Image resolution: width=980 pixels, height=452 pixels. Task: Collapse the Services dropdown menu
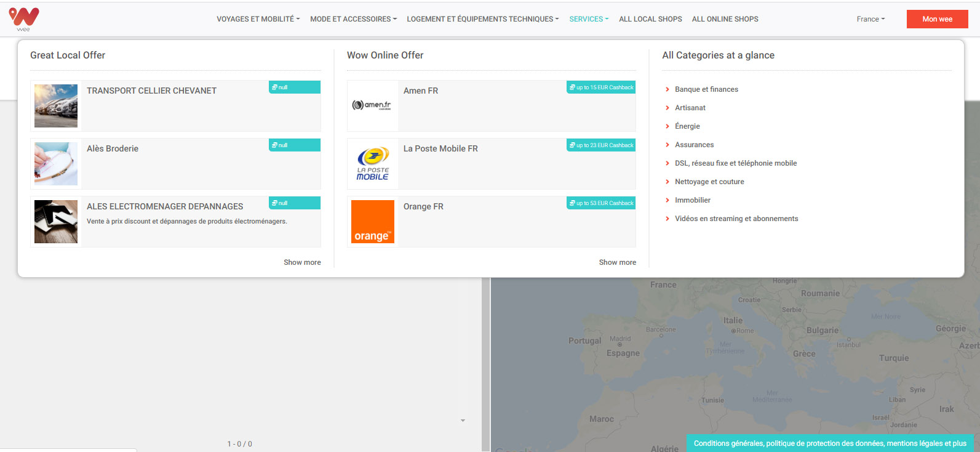click(589, 19)
